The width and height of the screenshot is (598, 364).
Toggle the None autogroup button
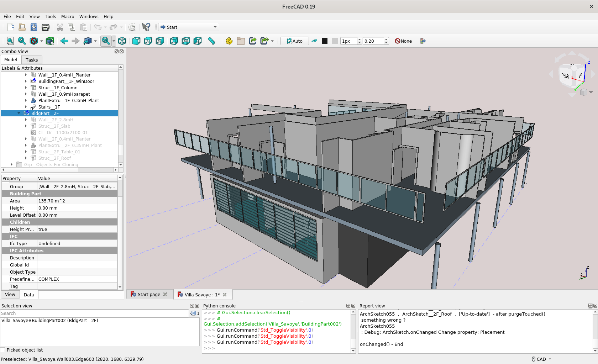tap(403, 41)
